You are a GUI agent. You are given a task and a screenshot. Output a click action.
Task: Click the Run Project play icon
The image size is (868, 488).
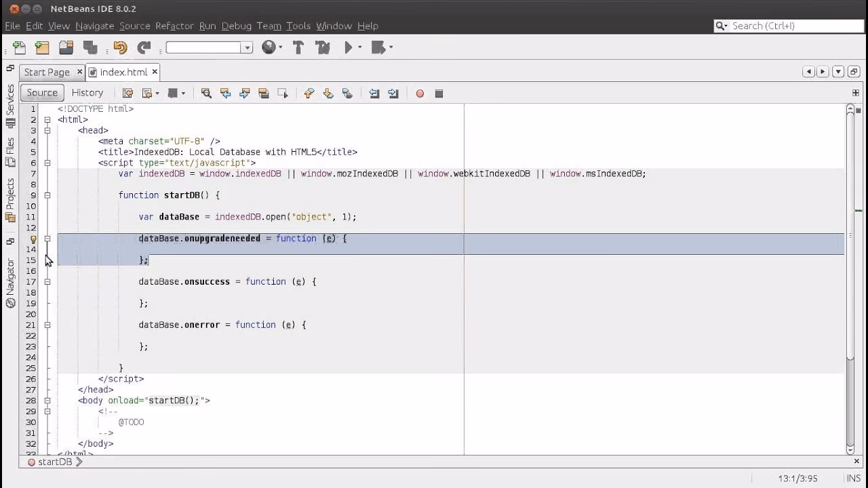[349, 47]
